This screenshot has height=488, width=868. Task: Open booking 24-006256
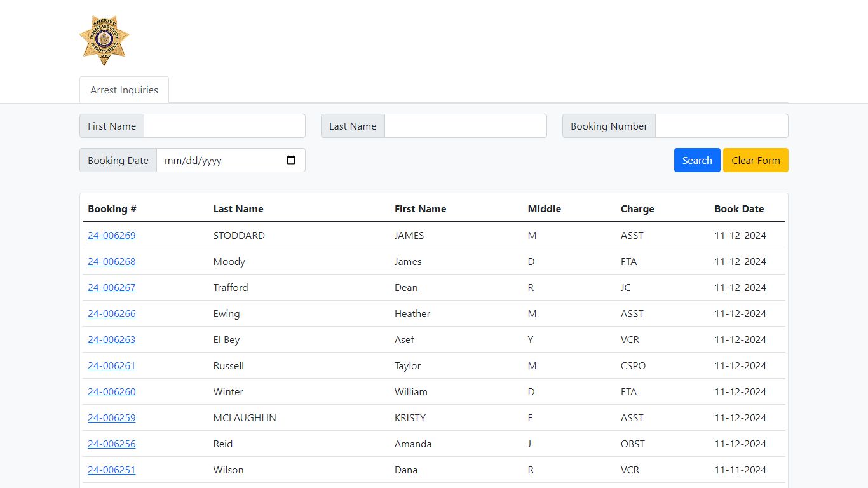coord(111,444)
